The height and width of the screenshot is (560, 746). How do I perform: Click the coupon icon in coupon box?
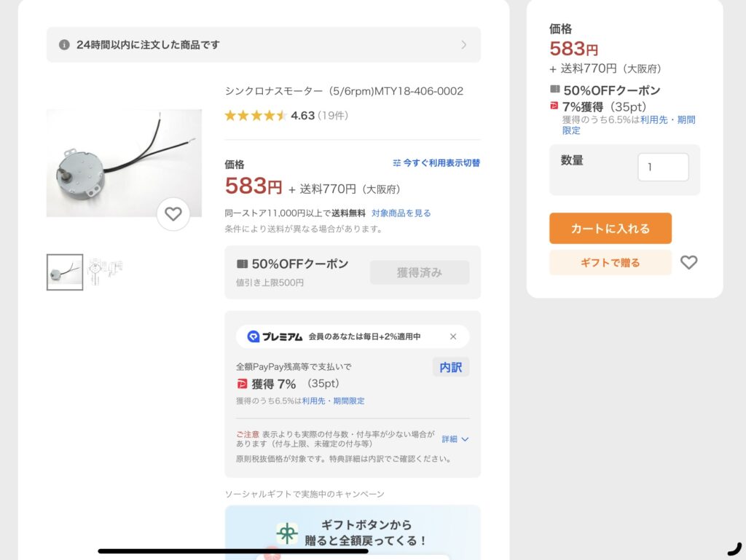click(242, 264)
